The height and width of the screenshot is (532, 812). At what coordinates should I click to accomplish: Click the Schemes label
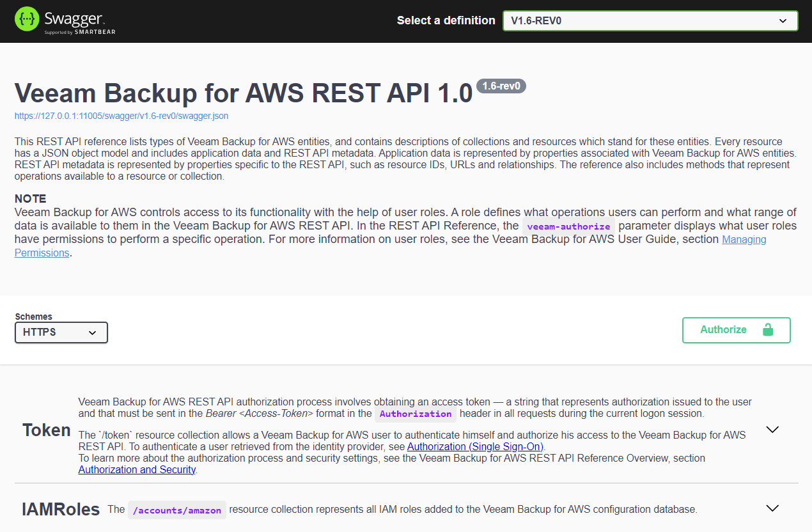34,317
